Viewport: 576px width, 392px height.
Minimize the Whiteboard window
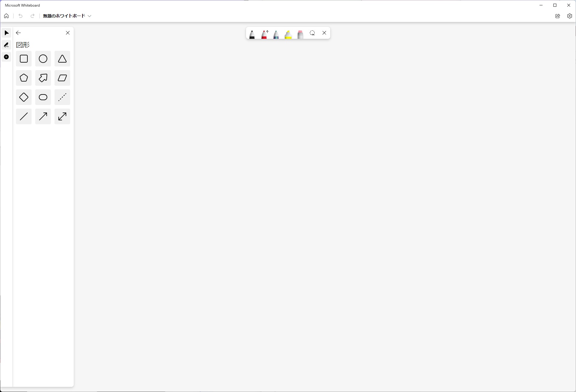pyautogui.click(x=541, y=5)
